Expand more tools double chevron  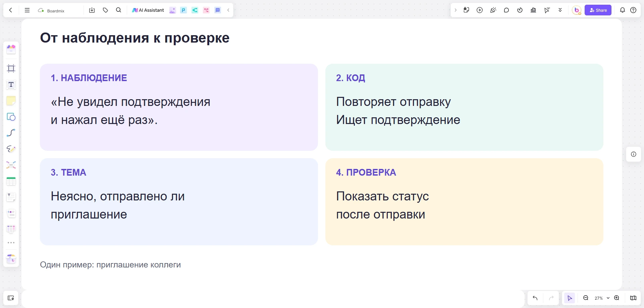[x=560, y=10]
